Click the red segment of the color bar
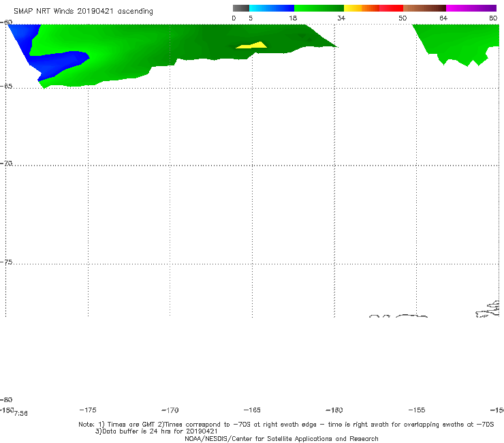This screenshot has height=443, width=504. pyautogui.click(x=391, y=8)
